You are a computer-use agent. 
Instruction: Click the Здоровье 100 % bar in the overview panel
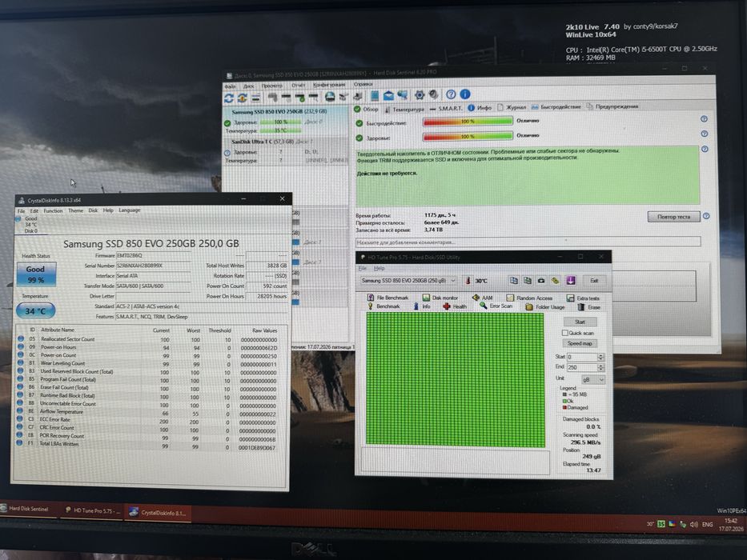468,137
